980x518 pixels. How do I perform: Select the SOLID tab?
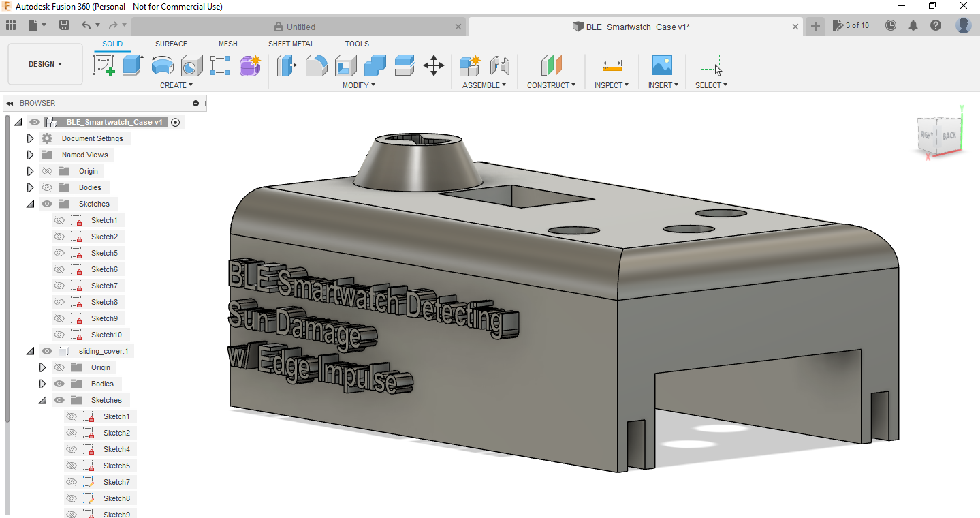pyautogui.click(x=112, y=44)
